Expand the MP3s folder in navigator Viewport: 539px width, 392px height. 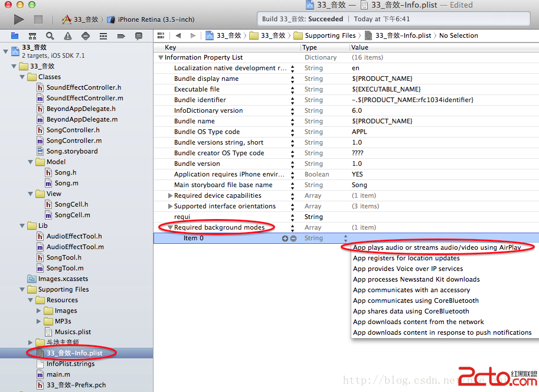pyautogui.click(x=39, y=321)
